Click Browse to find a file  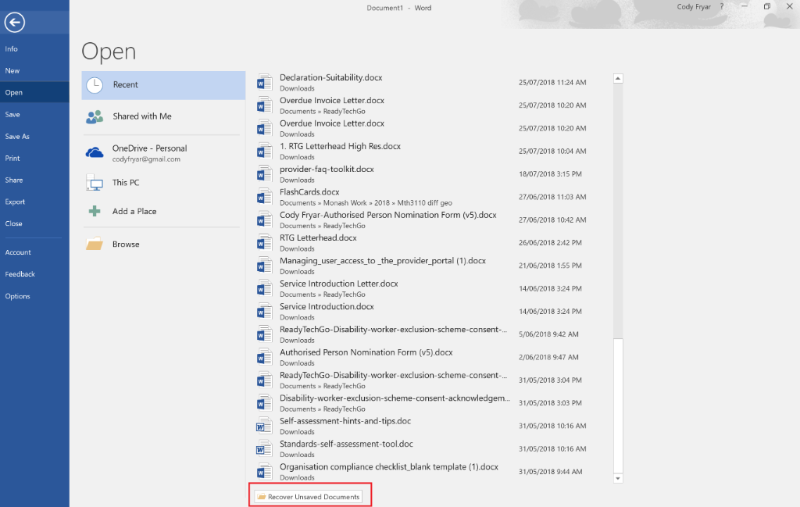163,244
